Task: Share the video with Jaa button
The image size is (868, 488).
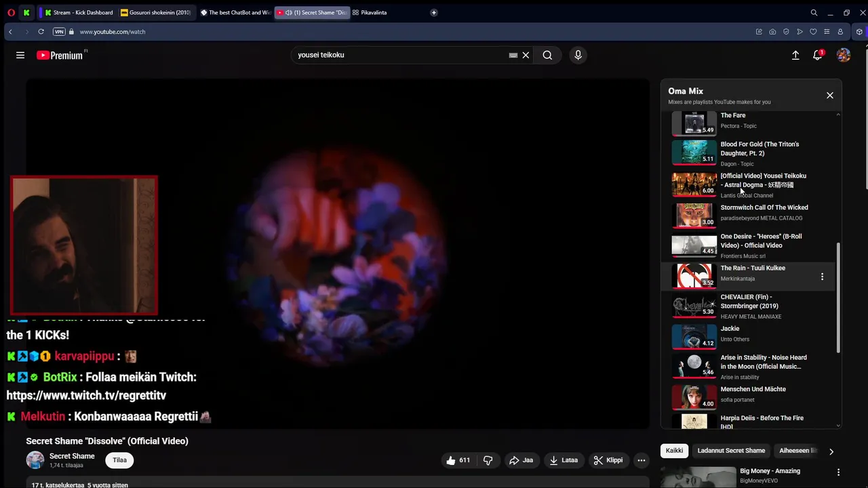Action: [x=521, y=460]
